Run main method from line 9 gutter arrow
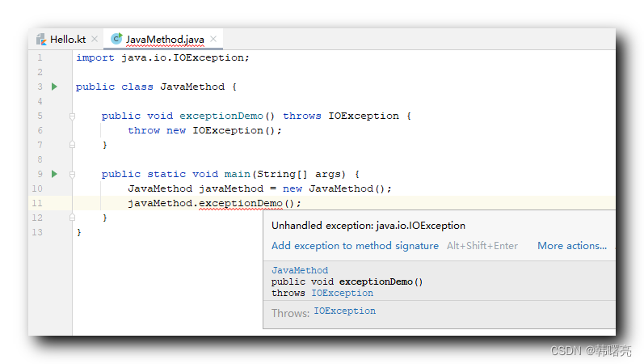This screenshot has height=364, width=644. (54, 174)
